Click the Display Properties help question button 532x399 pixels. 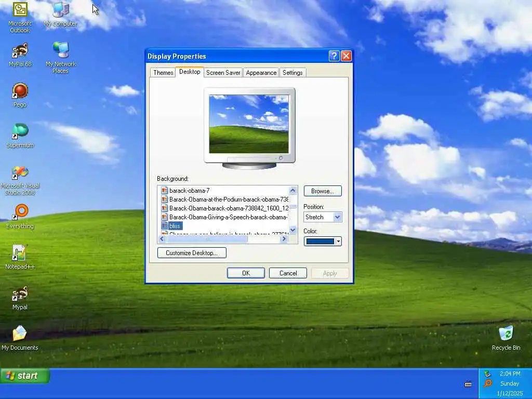pos(334,56)
